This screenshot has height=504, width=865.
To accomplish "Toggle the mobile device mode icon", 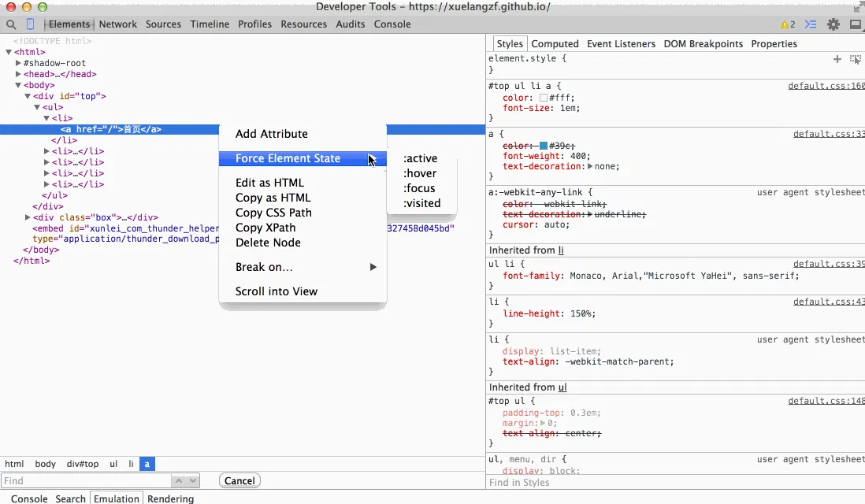I will 30,24.
